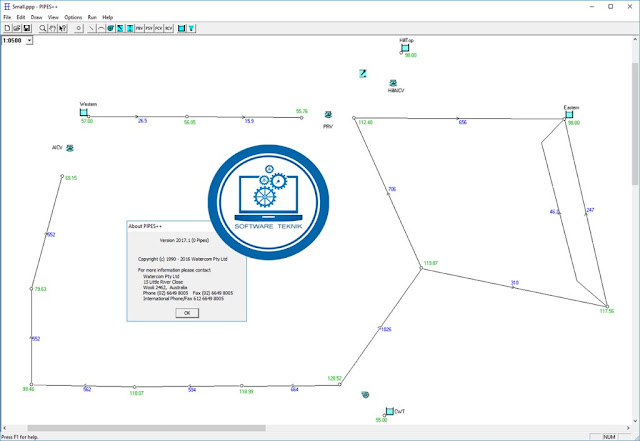Viewport: 640px width, 441px height.
Task: Click OK in About PIPES++ dialog
Action: 187,313
